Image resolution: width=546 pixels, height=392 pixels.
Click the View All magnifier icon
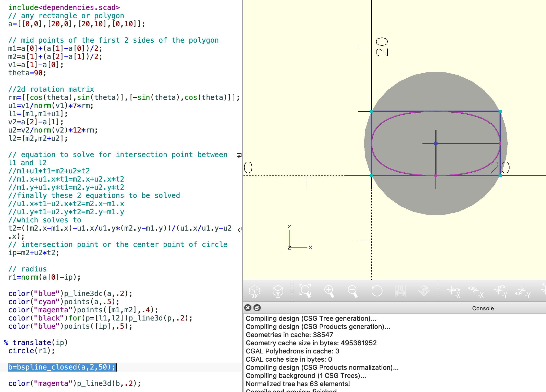[305, 291]
